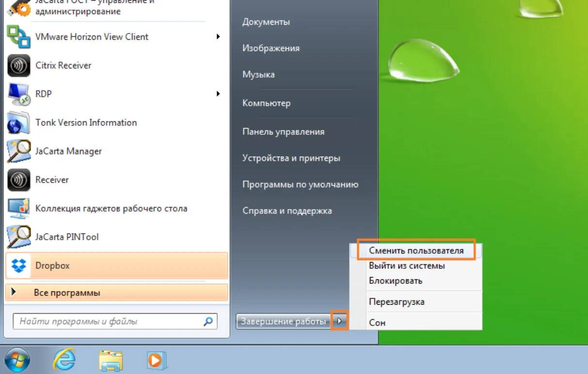Choose Выйти из системы
Viewport: 588px width, 374px height.
click(x=407, y=266)
